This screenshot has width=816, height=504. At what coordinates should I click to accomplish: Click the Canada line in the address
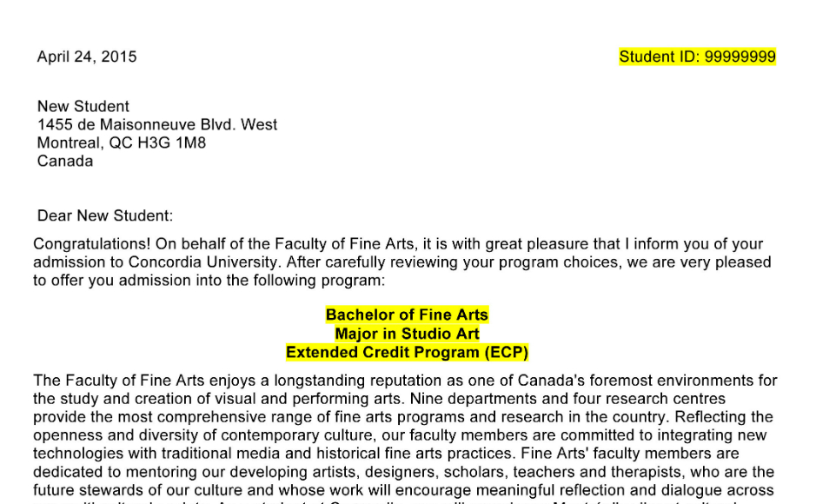(65, 161)
